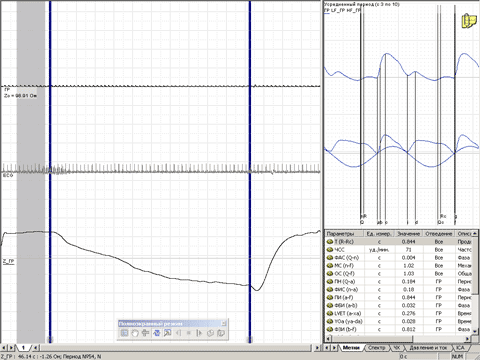The width and height of the screenshot is (480, 360).
Task: Click the second-to-last icon on floating toolbar
Action: click(210, 333)
